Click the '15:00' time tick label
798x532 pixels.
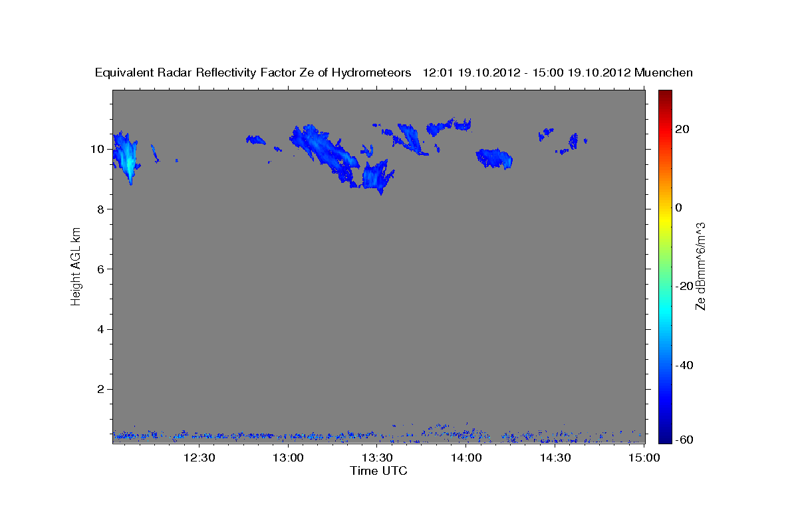(644, 458)
